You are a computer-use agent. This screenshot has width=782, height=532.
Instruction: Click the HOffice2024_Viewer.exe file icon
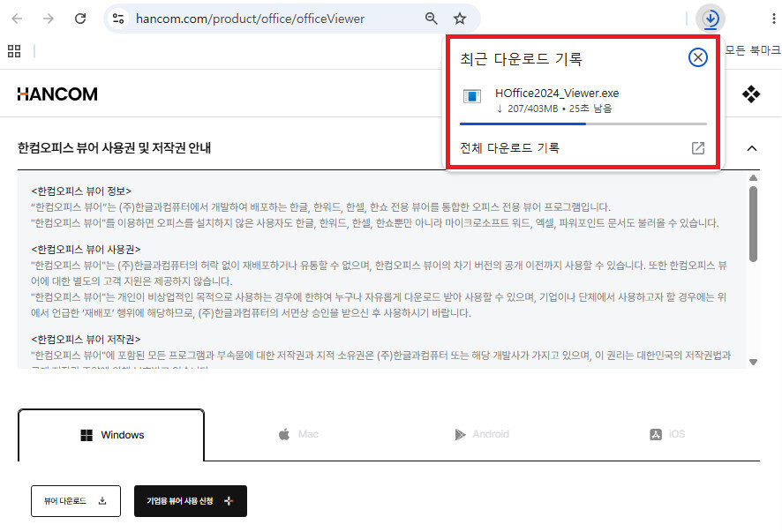coord(472,96)
